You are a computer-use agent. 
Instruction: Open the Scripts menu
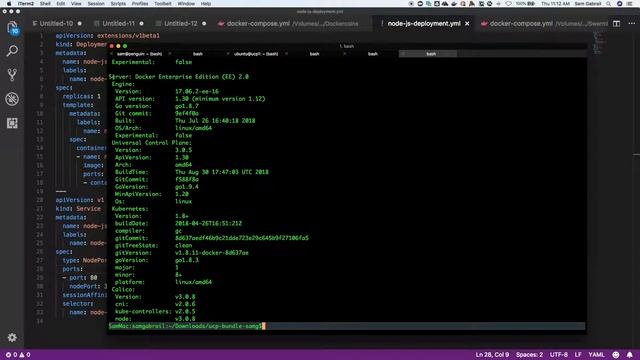(118, 4)
